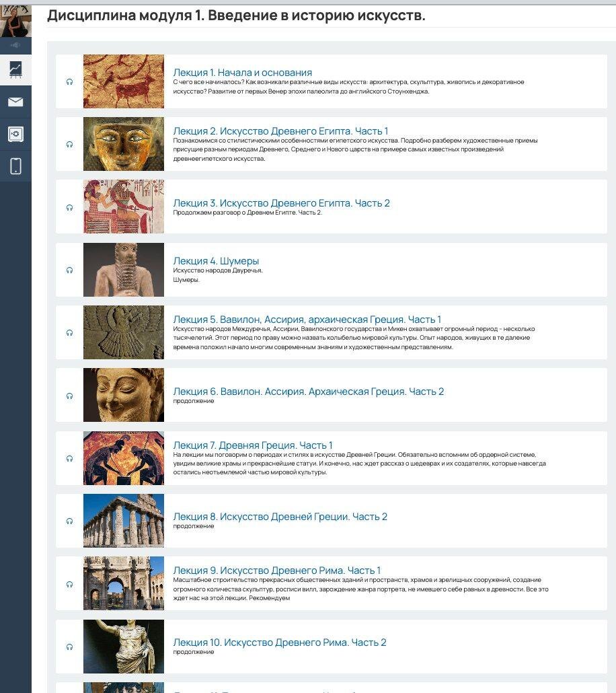Open the settings gear sidebar icon
The image size is (616, 693).
(x=15, y=134)
